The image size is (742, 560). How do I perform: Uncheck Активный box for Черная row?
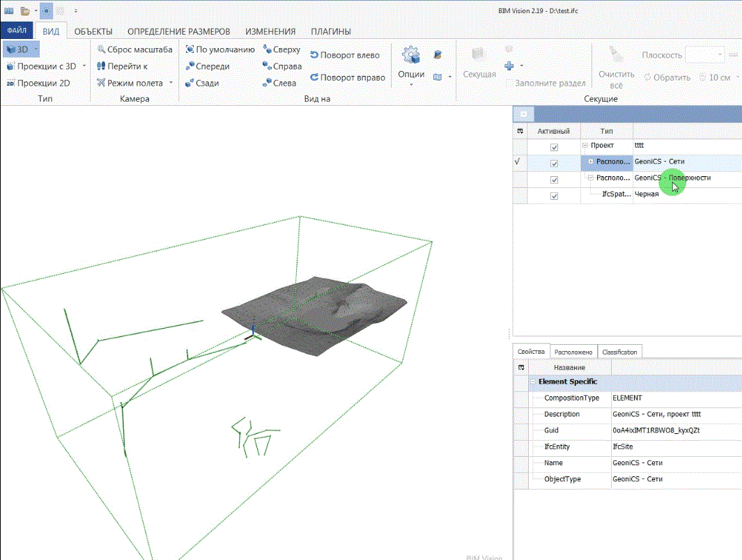pyautogui.click(x=554, y=196)
